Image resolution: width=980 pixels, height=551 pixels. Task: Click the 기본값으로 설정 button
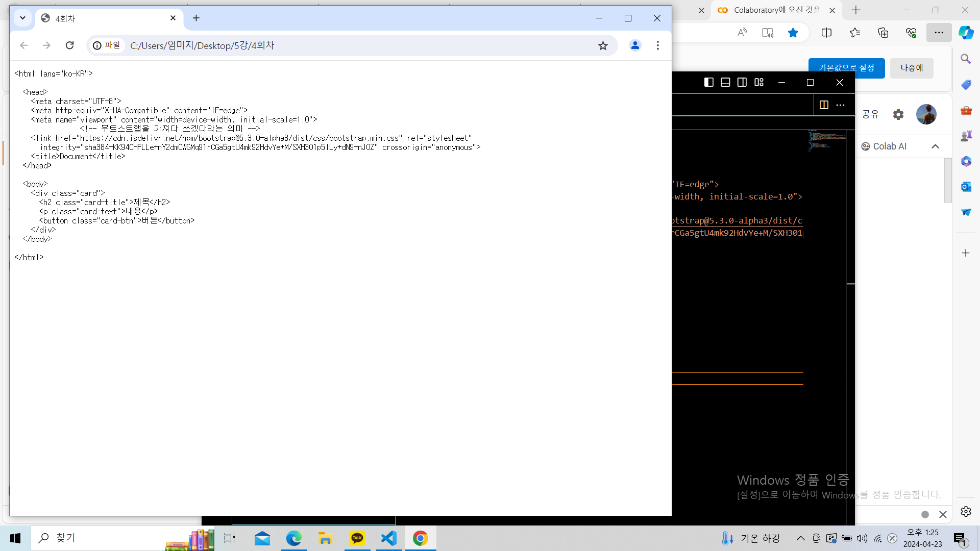tap(847, 68)
